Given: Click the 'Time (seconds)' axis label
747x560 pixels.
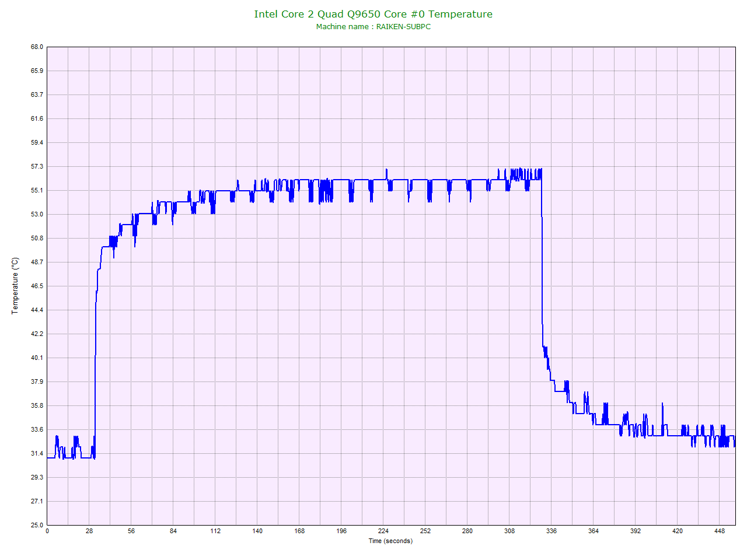Looking at the screenshot, I should click(x=390, y=541).
